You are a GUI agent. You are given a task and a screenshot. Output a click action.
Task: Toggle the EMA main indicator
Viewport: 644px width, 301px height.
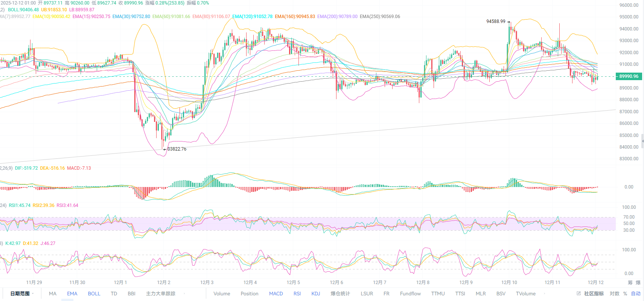(x=72, y=293)
